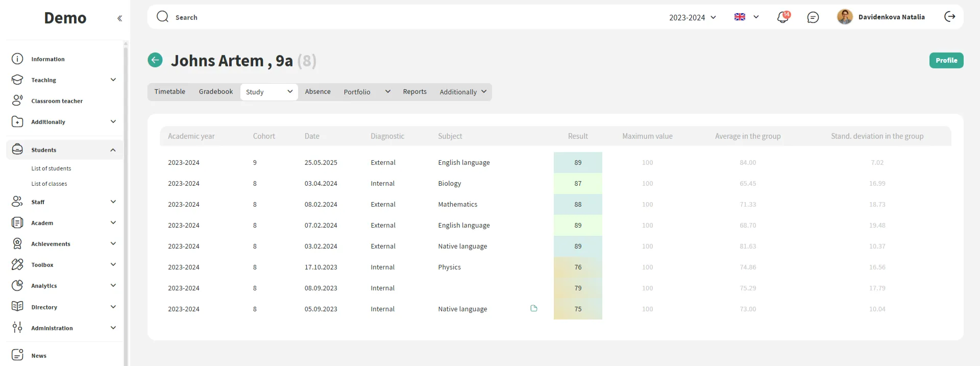Open the notifications bell

click(x=782, y=17)
